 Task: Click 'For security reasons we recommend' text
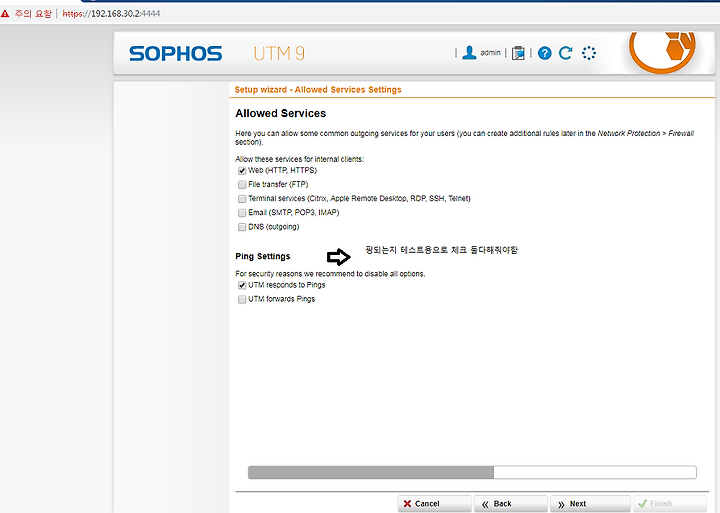[330, 274]
